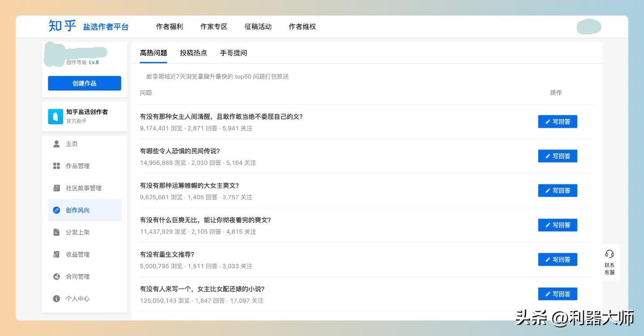
Task: Click the 主页 person icon in sidebar
Action: pos(56,144)
